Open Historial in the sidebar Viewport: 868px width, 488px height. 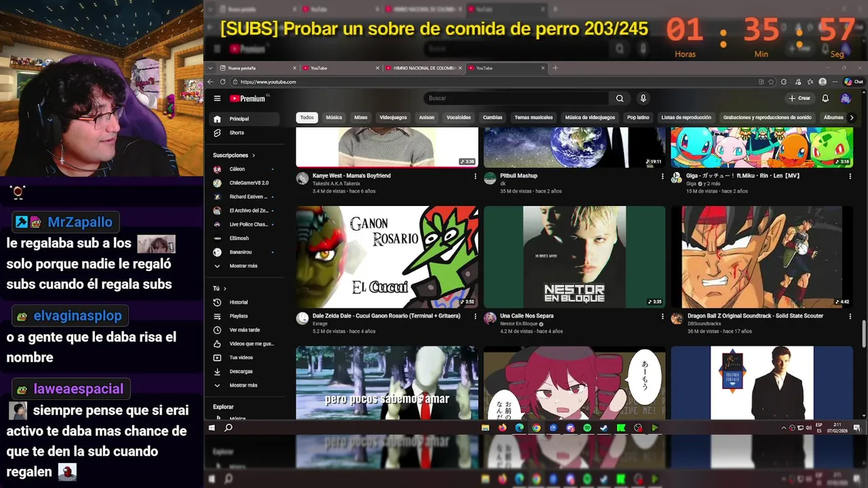point(243,302)
